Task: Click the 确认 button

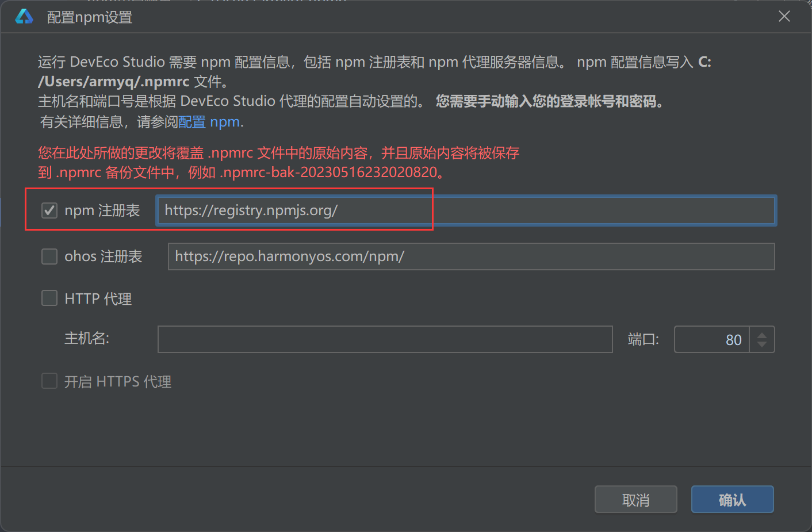Action: (733, 499)
